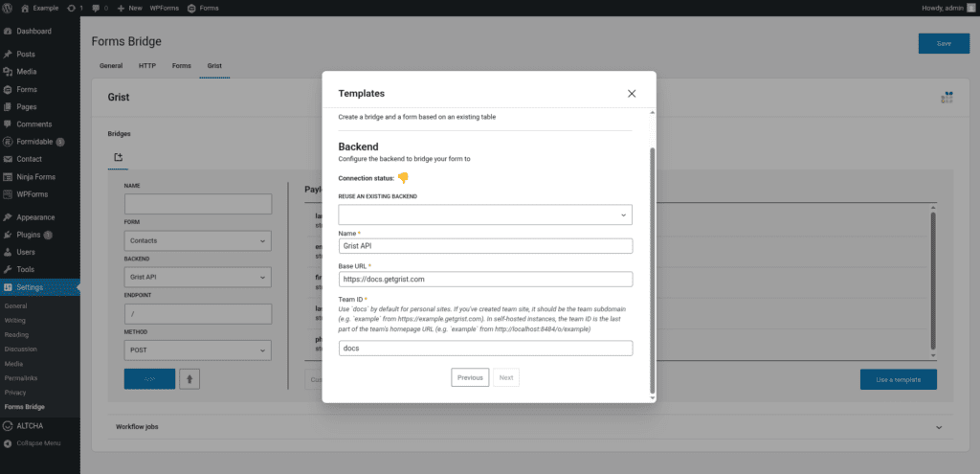
Task: Click the Grist logo icon
Action: [947, 97]
